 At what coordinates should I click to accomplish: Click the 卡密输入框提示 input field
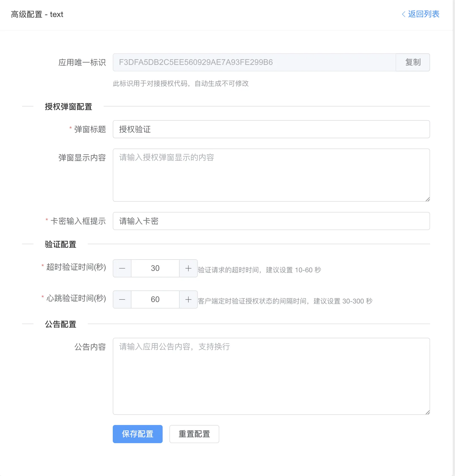(271, 221)
